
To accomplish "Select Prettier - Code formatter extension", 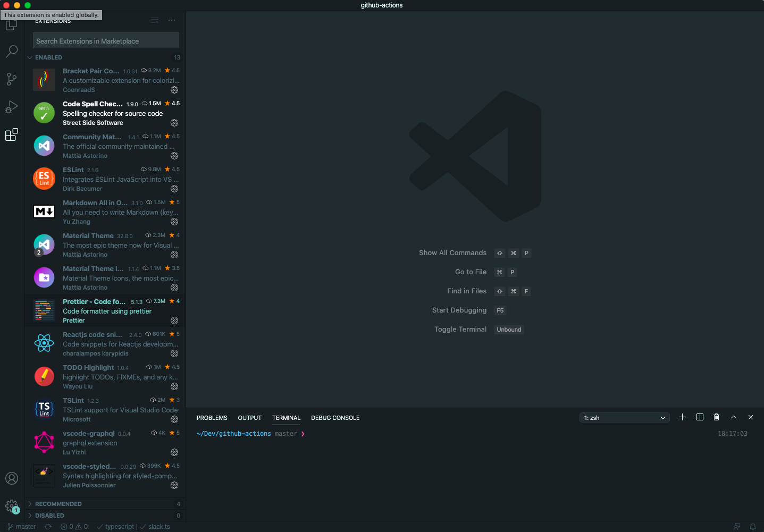I will click(x=105, y=310).
